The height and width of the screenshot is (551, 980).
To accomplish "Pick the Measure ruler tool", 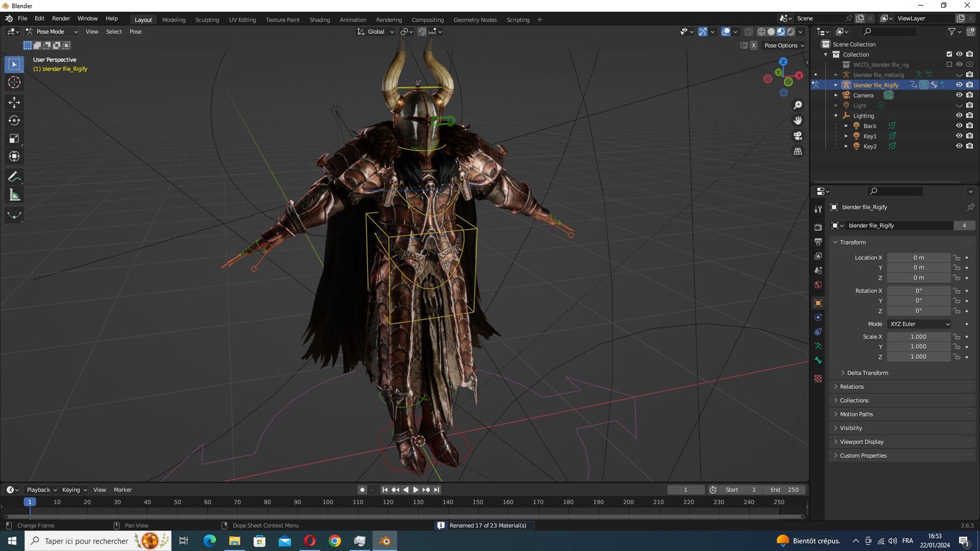I will 14,195.
